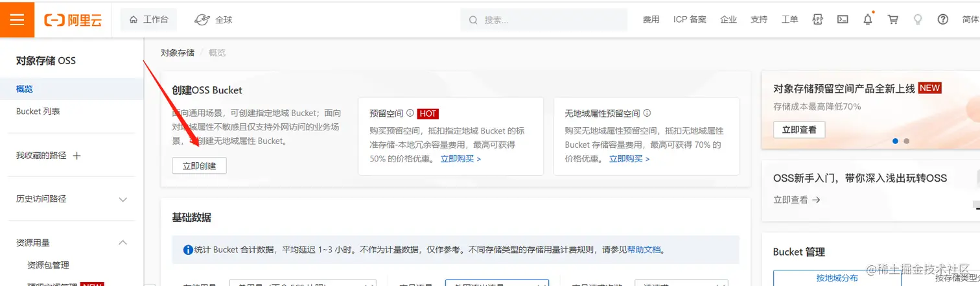Open the 帮助文档 link
Image resolution: width=980 pixels, height=286 pixels.
pyautogui.click(x=644, y=249)
